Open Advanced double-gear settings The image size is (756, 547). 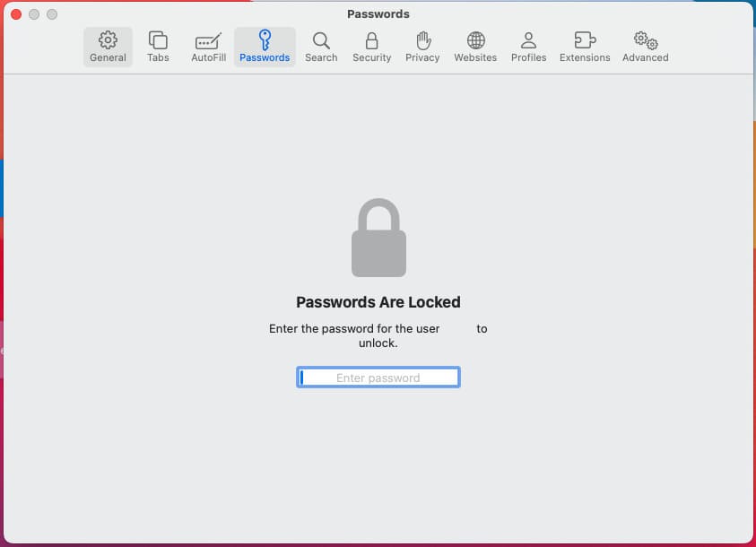pos(646,40)
